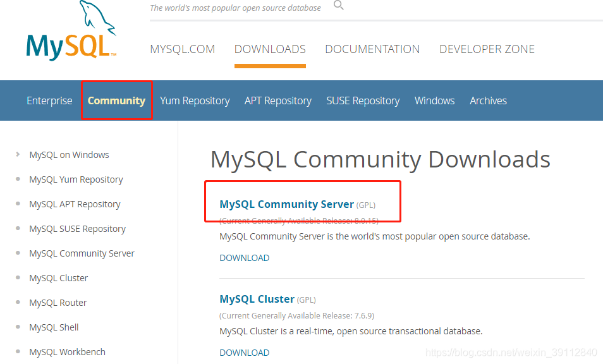603x364 pixels.
Task: Open the Windows submenu item
Action: coord(435,100)
